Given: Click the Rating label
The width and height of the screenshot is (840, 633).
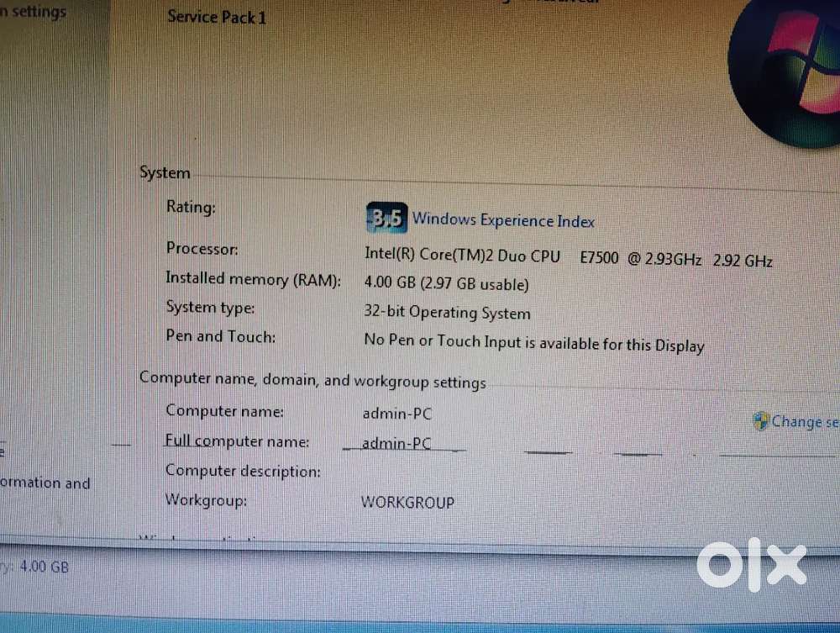Looking at the screenshot, I should point(191,207).
